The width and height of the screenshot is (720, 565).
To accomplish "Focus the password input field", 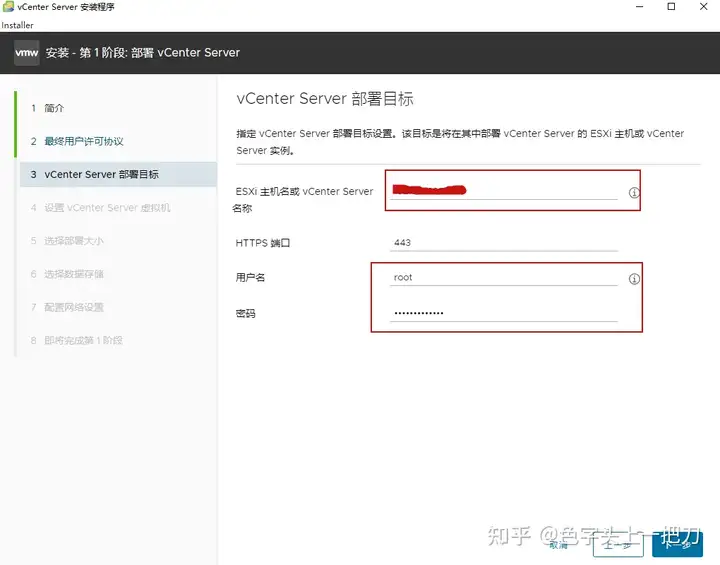I will pos(504,313).
